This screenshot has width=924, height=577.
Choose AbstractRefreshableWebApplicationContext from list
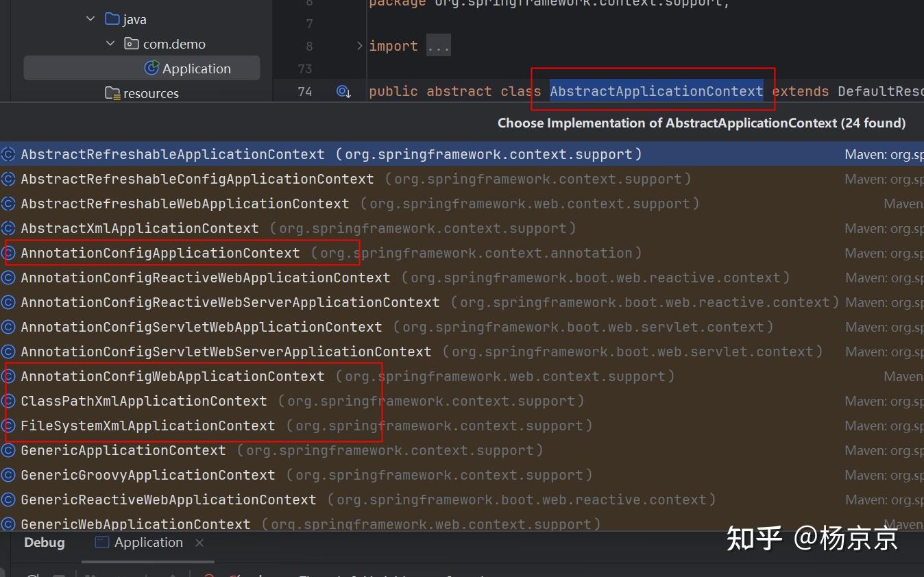pos(462,204)
